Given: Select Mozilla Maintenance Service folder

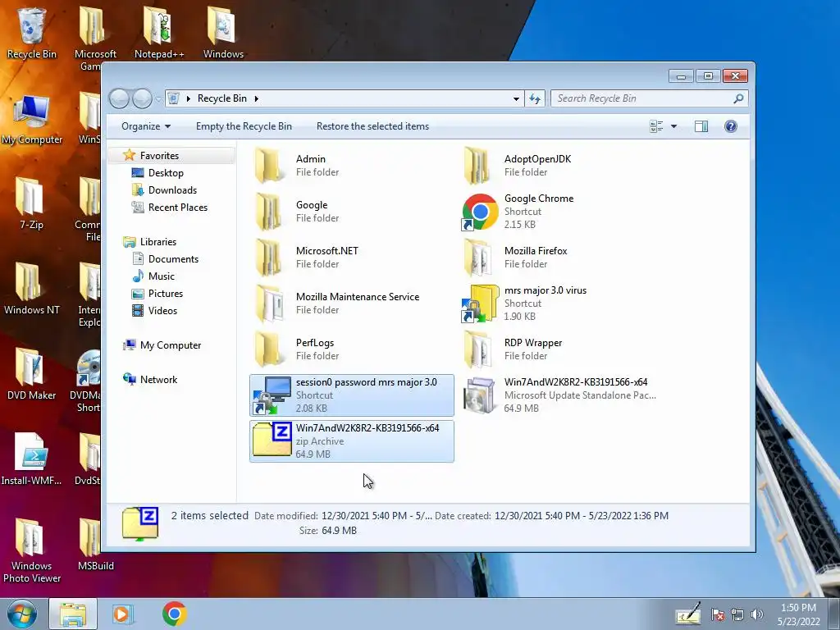Looking at the screenshot, I should click(x=351, y=304).
